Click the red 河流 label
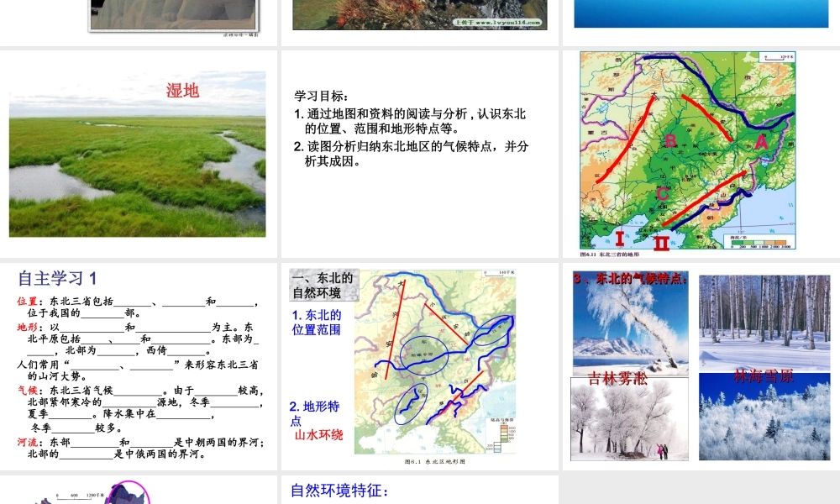Image resolution: width=840 pixels, height=504 pixels. tap(27, 443)
